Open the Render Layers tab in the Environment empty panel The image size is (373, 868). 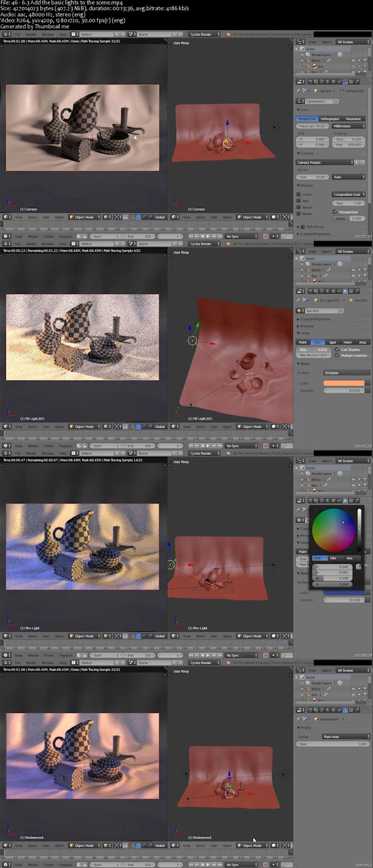point(316,710)
